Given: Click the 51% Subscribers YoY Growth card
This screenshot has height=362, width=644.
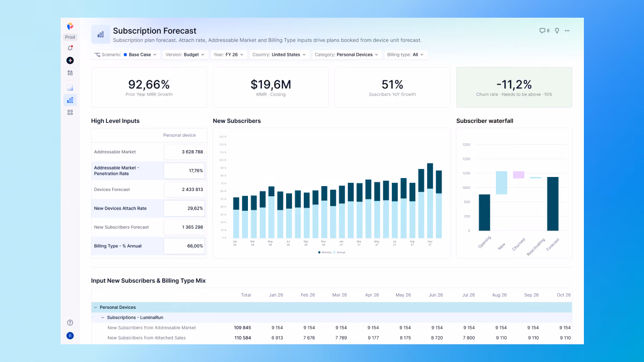Looking at the screenshot, I should [x=392, y=87].
